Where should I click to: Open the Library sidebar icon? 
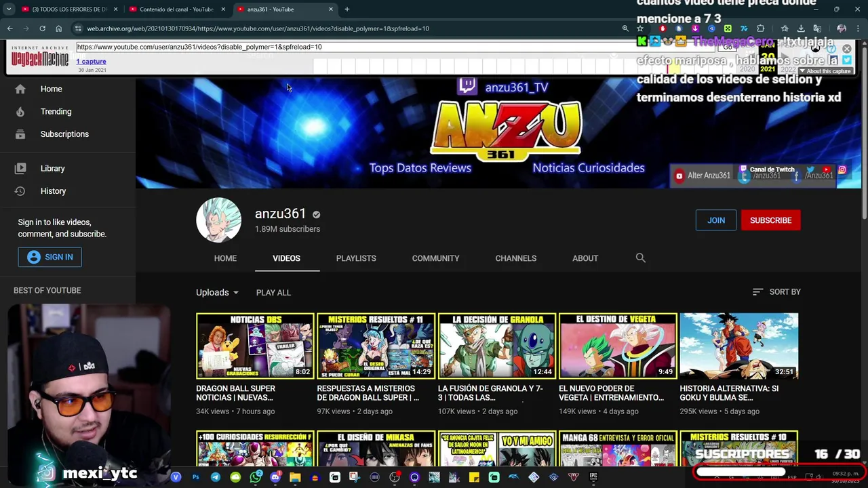pos(20,168)
